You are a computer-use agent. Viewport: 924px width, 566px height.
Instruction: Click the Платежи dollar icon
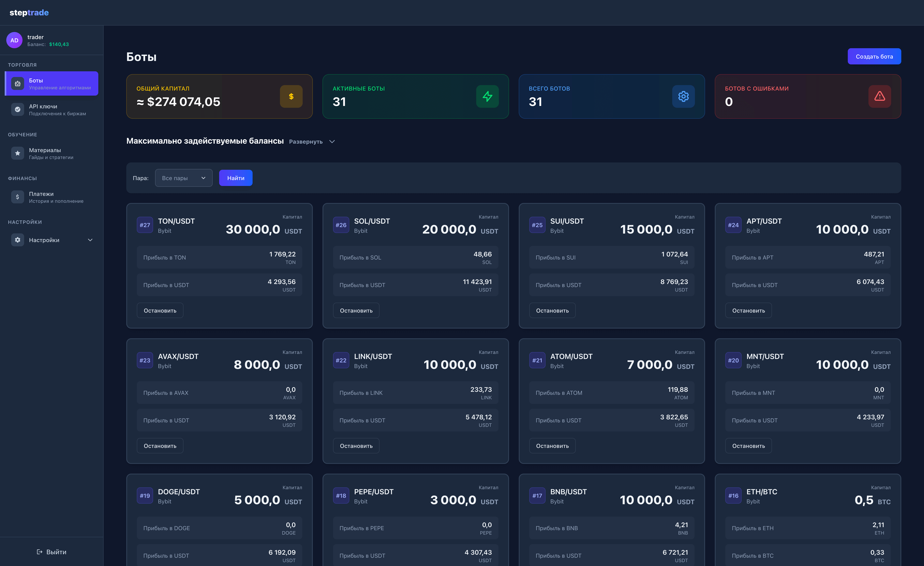[18, 196]
